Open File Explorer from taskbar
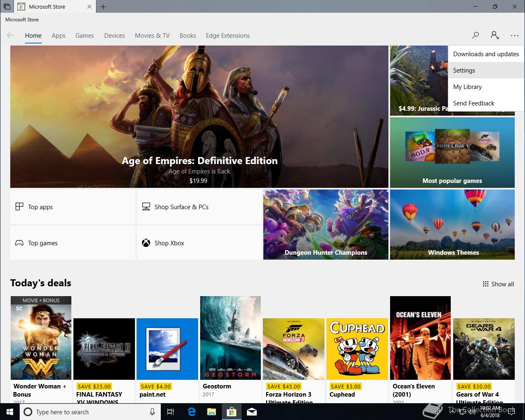The width and height of the screenshot is (525, 420). click(211, 412)
